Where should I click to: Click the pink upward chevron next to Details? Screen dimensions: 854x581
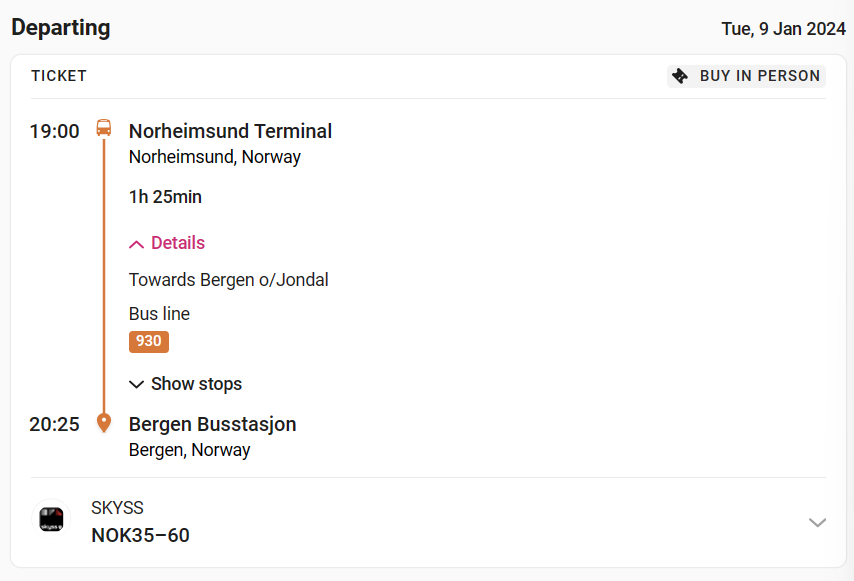136,244
